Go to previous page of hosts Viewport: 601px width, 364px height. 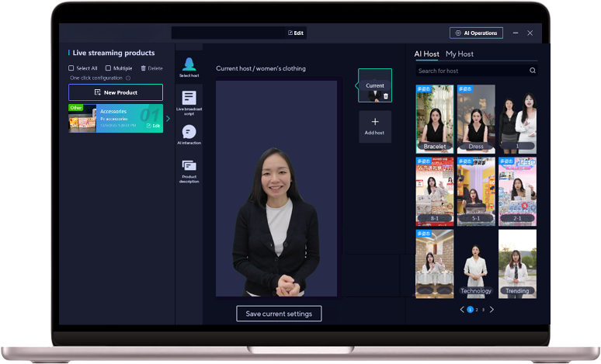(462, 310)
